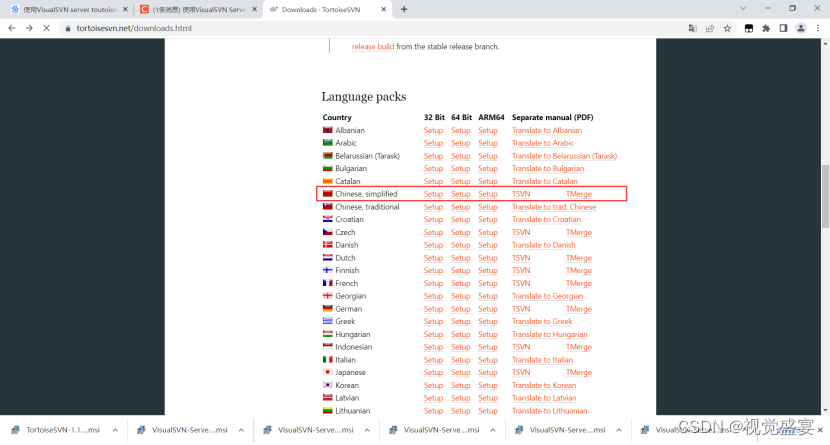Open Chrome's three-dot menu

(x=818, y=28)
